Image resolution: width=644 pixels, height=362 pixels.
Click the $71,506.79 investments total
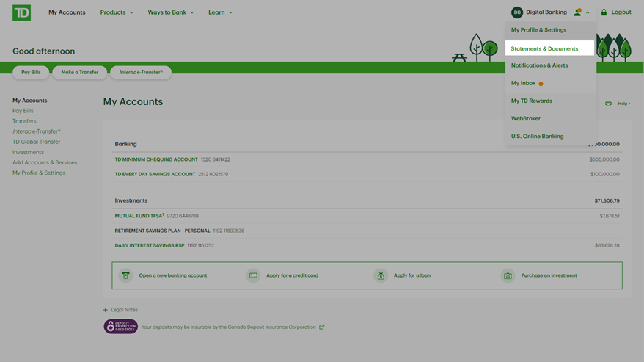coord(607,200)
